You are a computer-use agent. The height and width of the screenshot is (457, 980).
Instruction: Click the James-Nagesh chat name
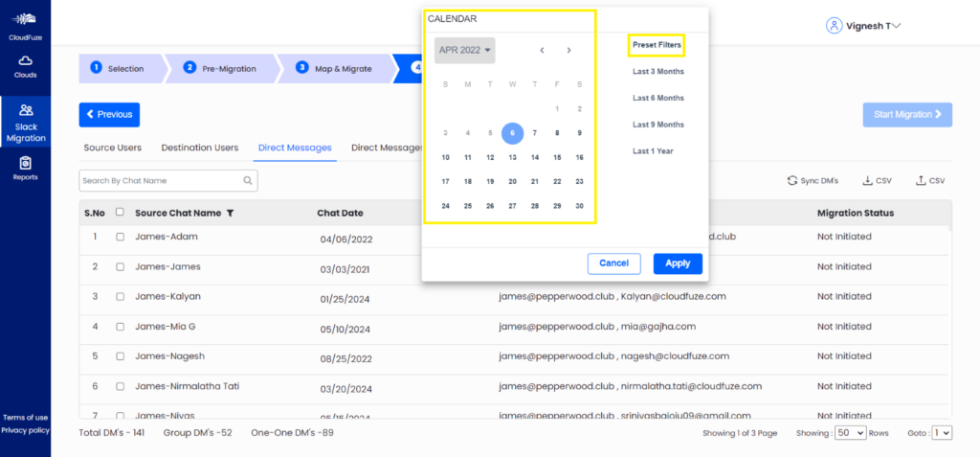pos(170,356)
